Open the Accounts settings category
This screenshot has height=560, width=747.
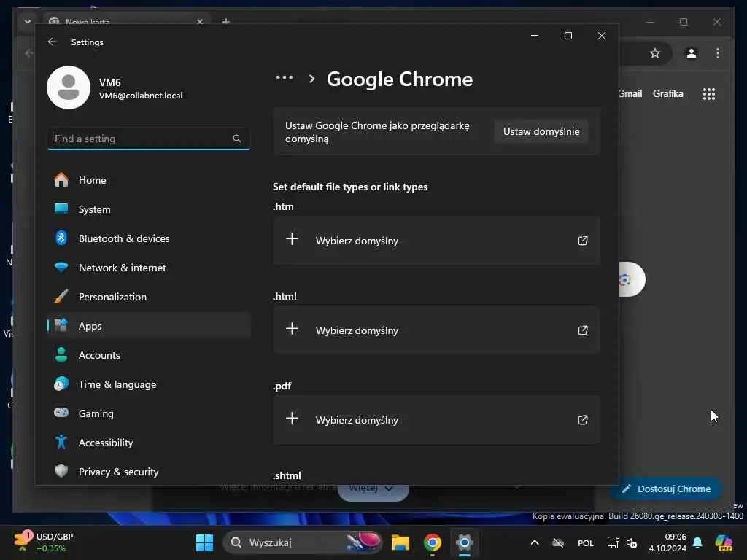(x=149, y=355)
